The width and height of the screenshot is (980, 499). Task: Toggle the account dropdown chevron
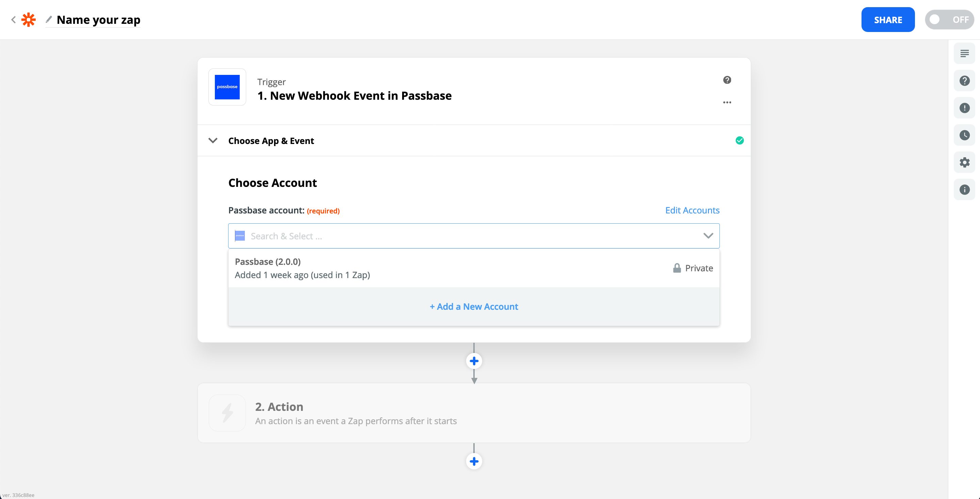(708, 236)
